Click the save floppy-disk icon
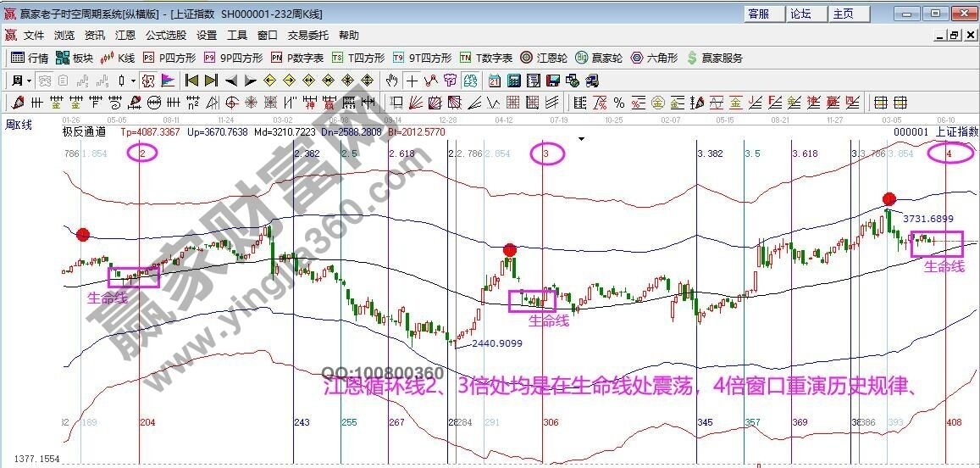This screenshot has width=980, height=468. tap(553, 81)
